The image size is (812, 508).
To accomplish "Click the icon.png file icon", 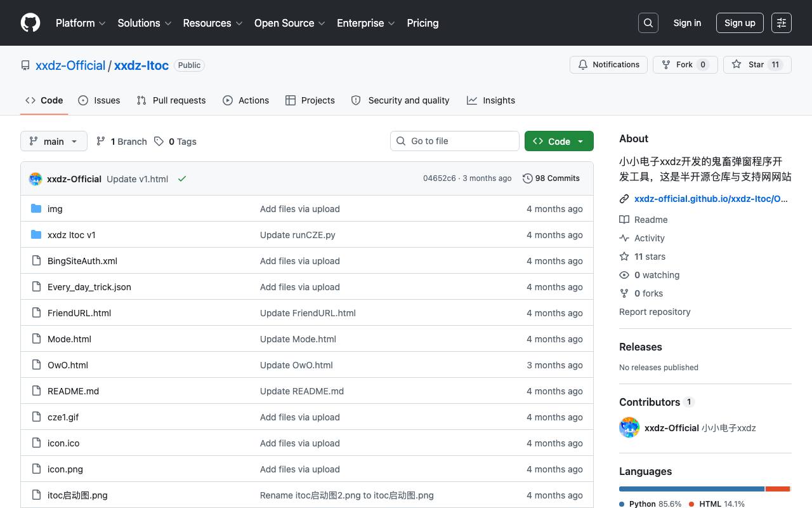I will [36, 469].
